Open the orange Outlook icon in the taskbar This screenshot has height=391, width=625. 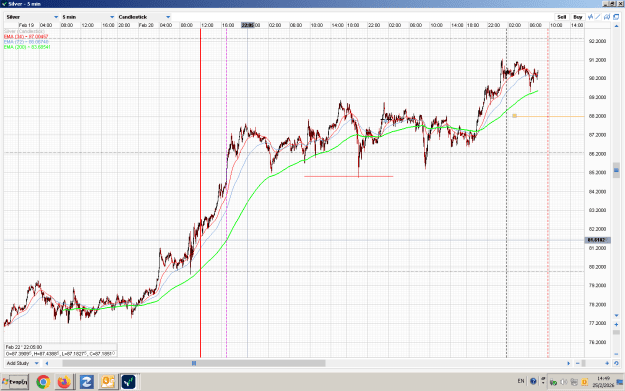point(107,382)
